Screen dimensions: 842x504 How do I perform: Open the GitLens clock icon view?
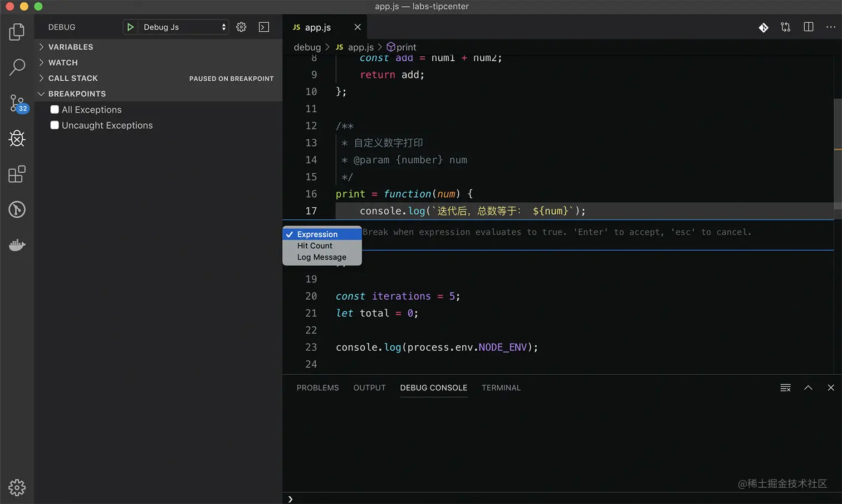[x=17, y=209]
